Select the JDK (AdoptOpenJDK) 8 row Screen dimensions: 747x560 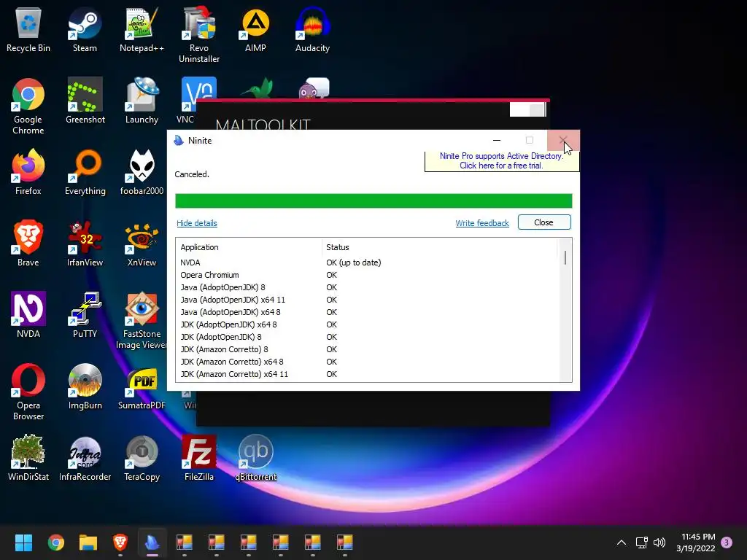[x=367, y=337]
